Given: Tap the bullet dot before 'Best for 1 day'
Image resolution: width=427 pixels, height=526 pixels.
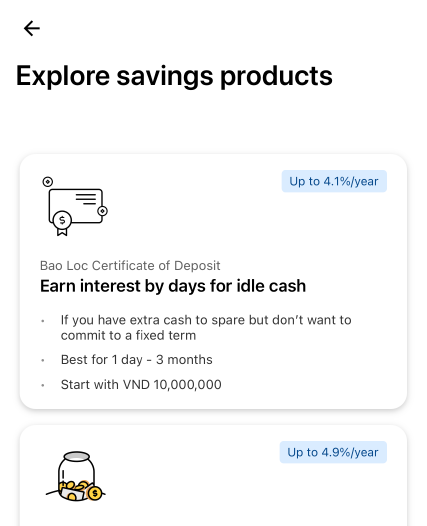Looking at the screenshot, I should pos(43,361).
